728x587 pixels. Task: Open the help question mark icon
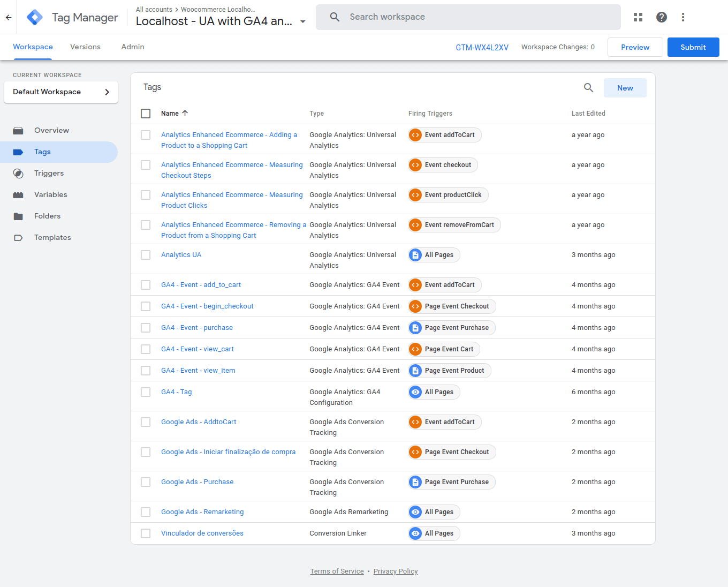coord(662,17)
